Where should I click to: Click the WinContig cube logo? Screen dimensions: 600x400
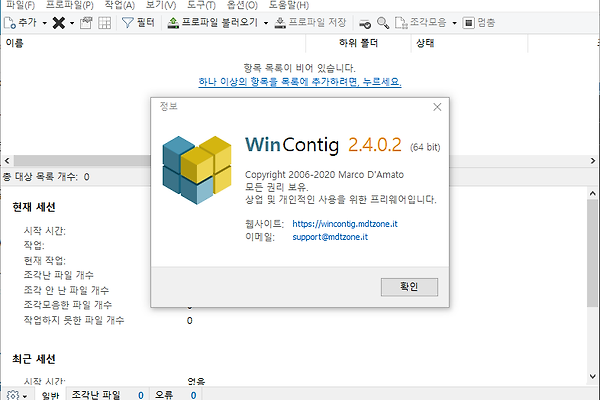coord(197,170)
